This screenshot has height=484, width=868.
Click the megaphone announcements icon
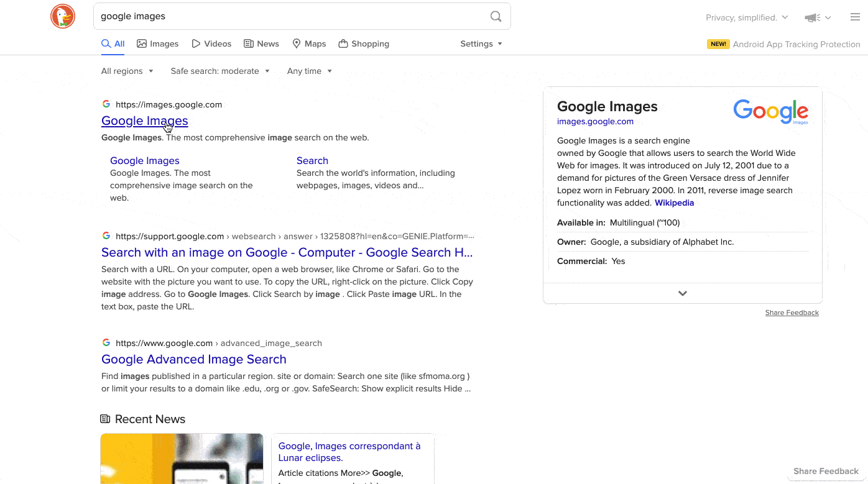pos(812,17)
